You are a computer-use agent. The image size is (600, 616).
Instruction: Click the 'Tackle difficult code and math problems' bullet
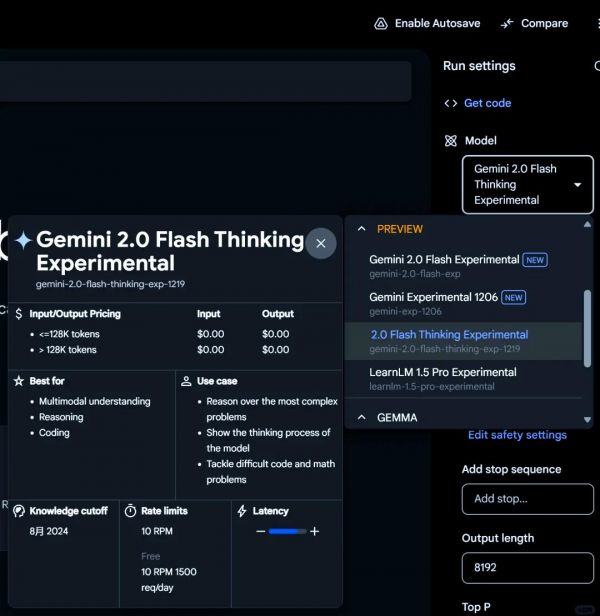click(271, 472)
